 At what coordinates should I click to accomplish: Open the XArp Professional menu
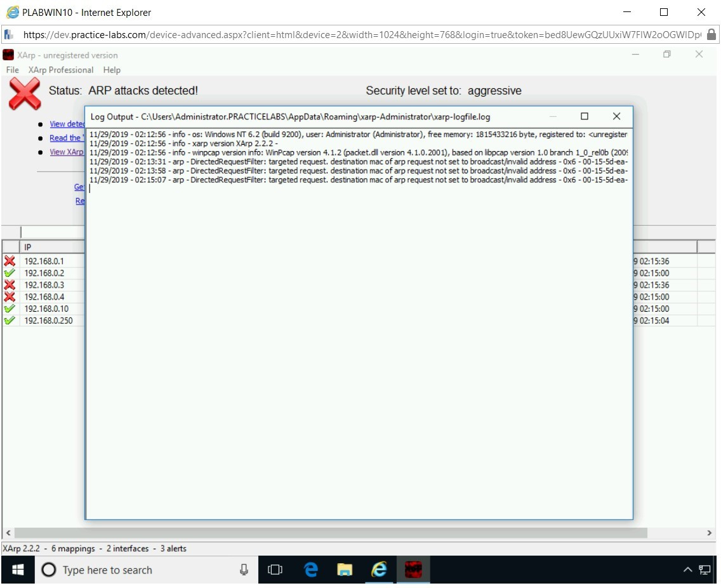(61, 70)
